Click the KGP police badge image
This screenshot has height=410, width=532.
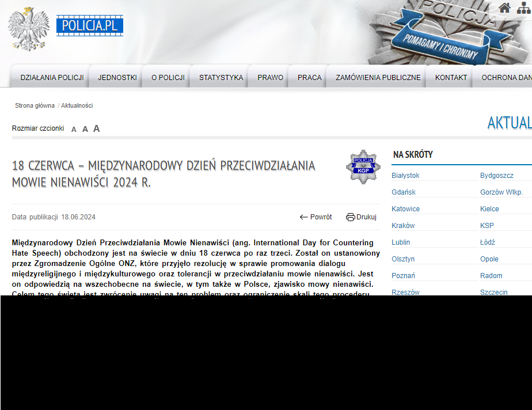pyautogui.click(x=363, y=167)
